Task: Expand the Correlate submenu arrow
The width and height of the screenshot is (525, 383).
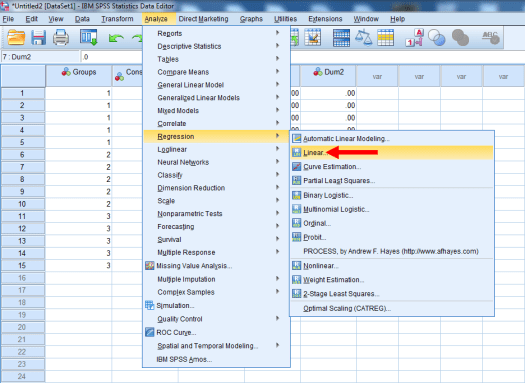Action: point(278,123)
